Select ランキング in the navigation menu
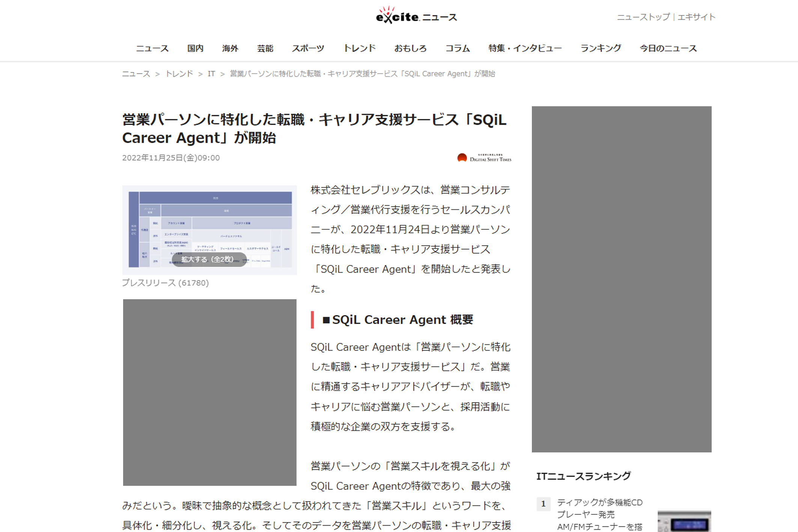Screen dimensions: 798x532 601,48
